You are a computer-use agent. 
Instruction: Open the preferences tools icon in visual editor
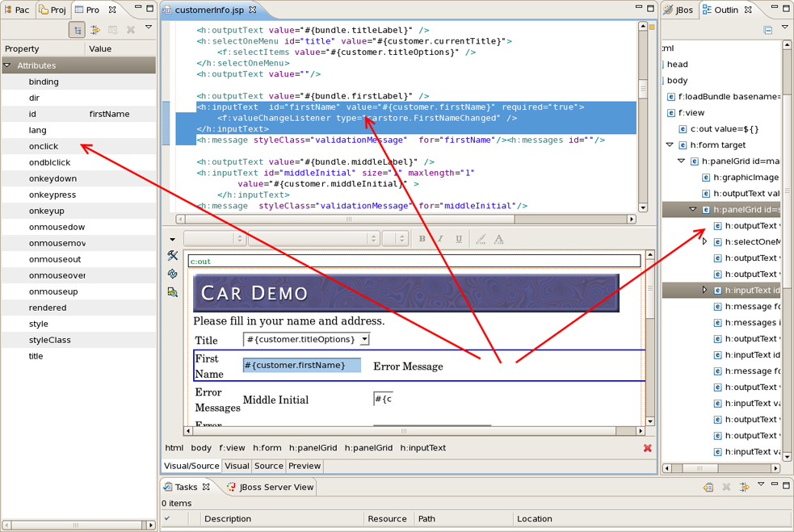coord(173,256)
